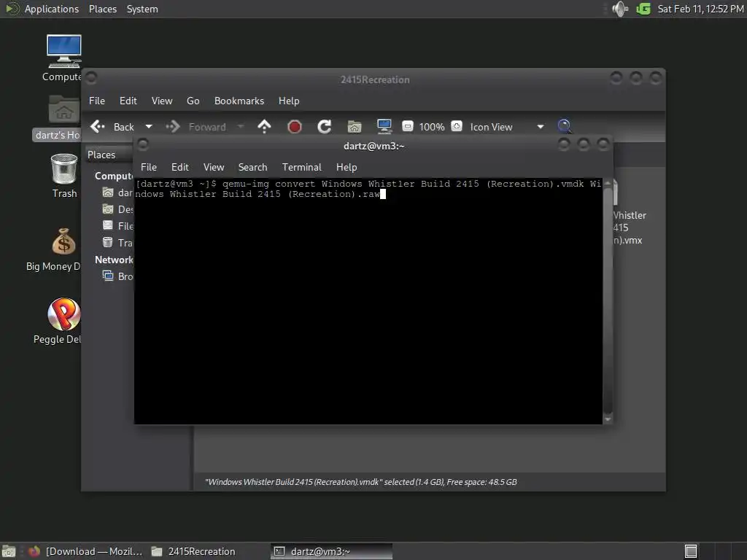Switch to dartz@vm3 terminal taskbar button
The width and height of the screenshot is (747, 560).
[x=332, y=551]
